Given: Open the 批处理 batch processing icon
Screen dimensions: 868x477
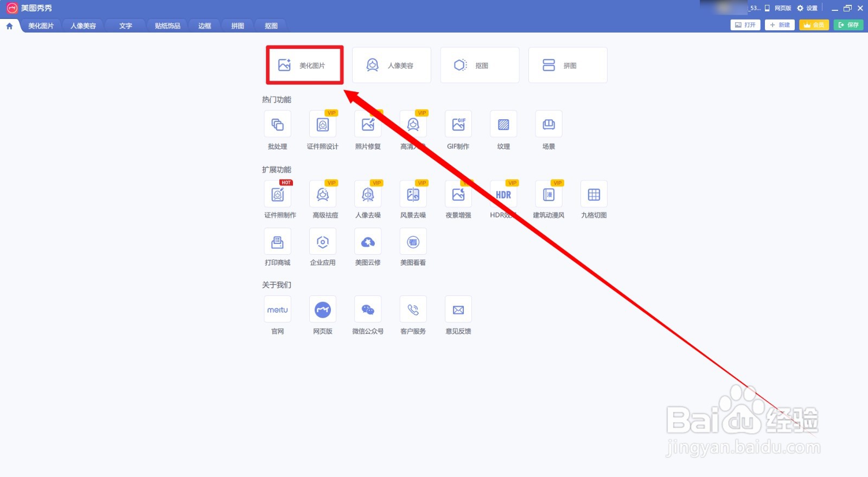Looking at the screenshot, I should coord(277,125).
